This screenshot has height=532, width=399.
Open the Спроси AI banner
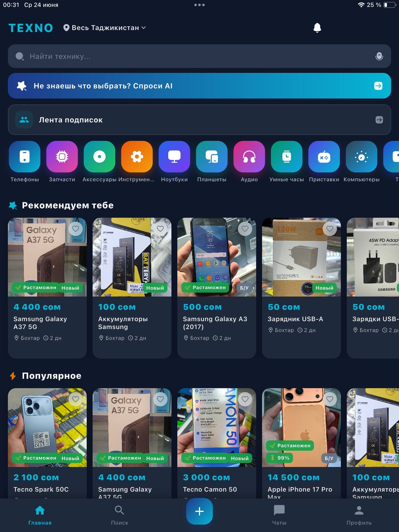pos(199,86)
